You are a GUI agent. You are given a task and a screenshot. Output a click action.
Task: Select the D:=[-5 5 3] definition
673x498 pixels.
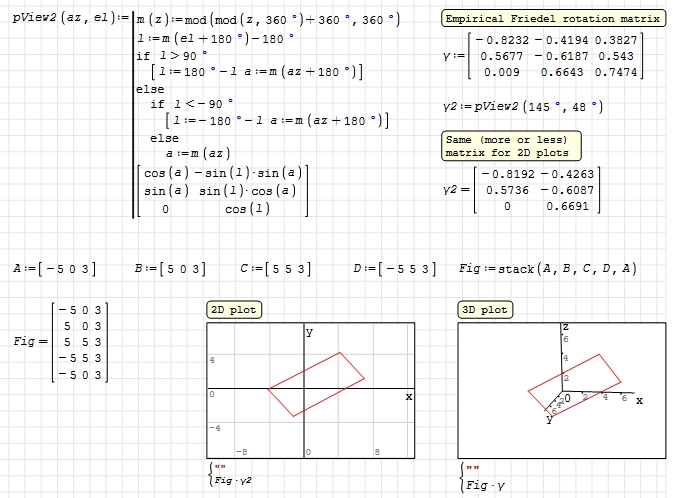[x=395, y=269]
